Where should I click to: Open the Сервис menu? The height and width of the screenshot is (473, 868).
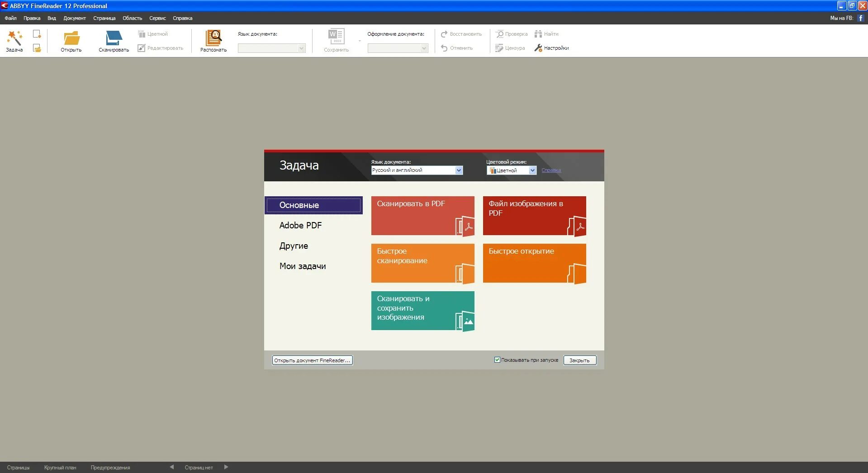pyautogui.click(x=157, y=18)
